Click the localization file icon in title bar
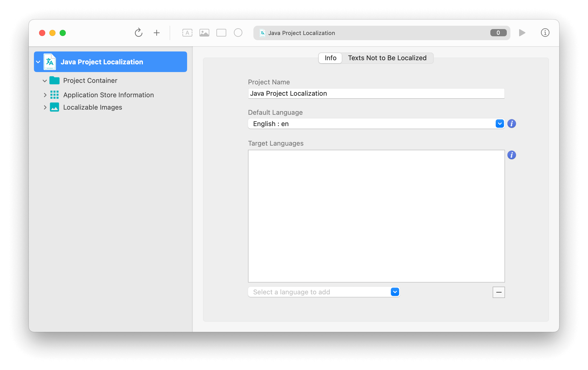This screenshot has width=588, height=370. coord(262,33)
